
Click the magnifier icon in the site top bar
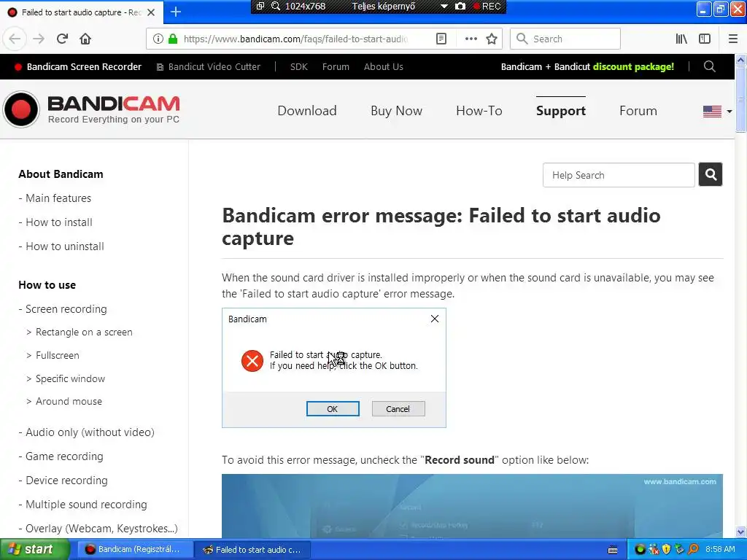pyautogui.click(x=709, y=66)
